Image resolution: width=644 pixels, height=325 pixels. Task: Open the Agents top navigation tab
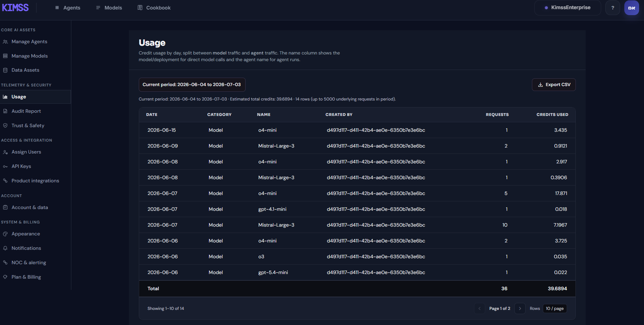pos(68,8)
